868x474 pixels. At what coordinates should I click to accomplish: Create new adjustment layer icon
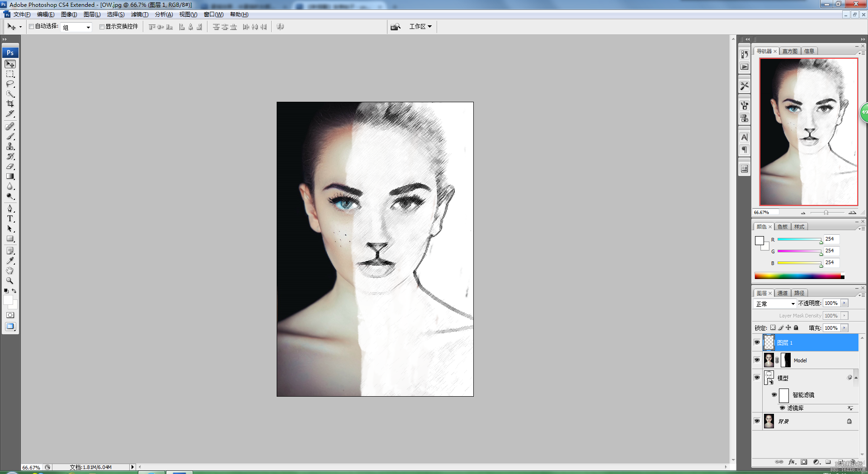coord(816,462)
